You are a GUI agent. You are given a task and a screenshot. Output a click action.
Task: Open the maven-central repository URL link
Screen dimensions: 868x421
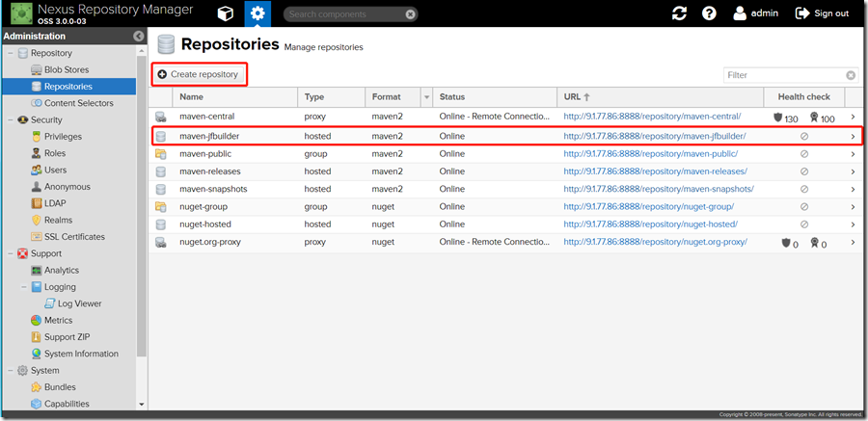(652, 117)
